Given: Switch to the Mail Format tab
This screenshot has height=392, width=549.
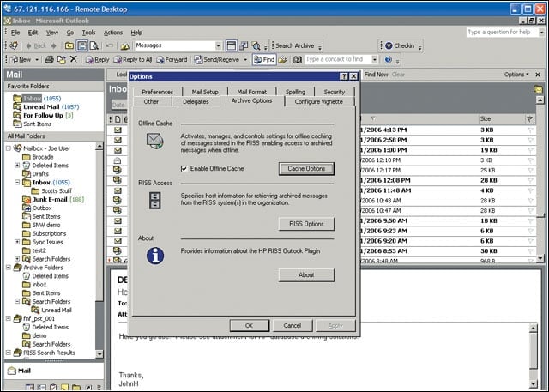Looking at the screenshot, I should click(251, 92).
